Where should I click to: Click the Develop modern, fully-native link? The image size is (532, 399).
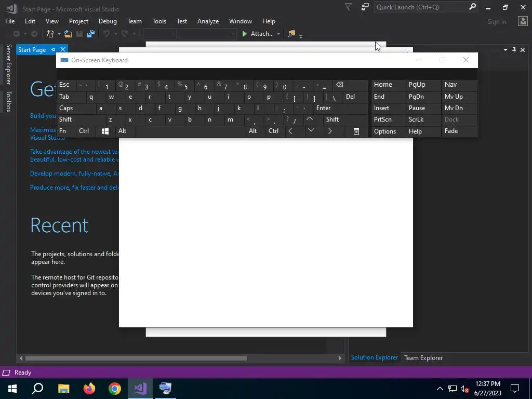point(74,174)
